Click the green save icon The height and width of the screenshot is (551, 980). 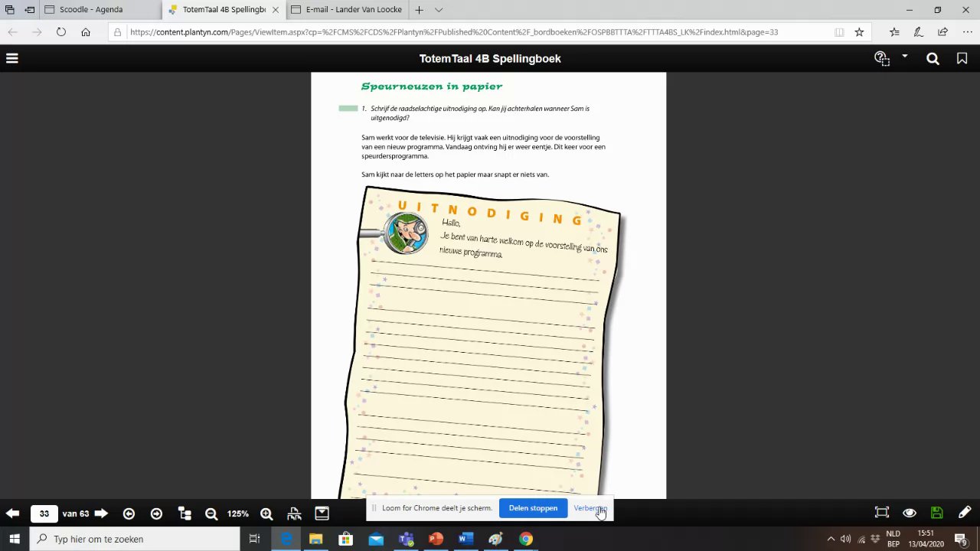(936, 513)
